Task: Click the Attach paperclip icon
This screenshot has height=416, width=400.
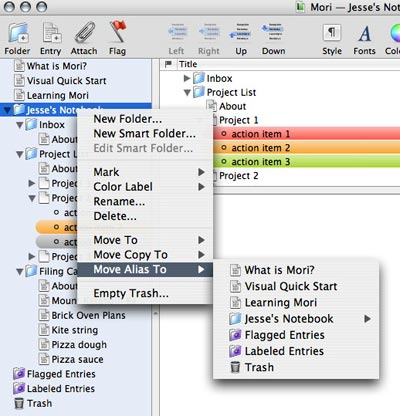Action: (85, 33)
